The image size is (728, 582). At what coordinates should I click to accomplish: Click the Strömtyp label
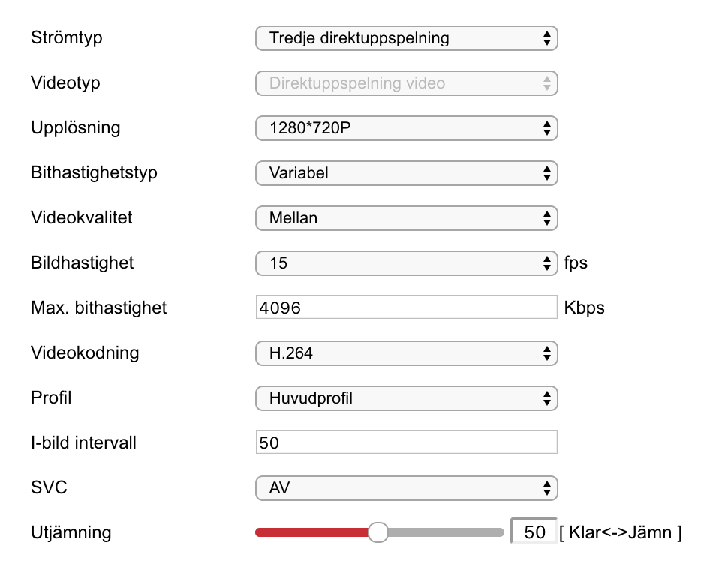tap(66, 37)
